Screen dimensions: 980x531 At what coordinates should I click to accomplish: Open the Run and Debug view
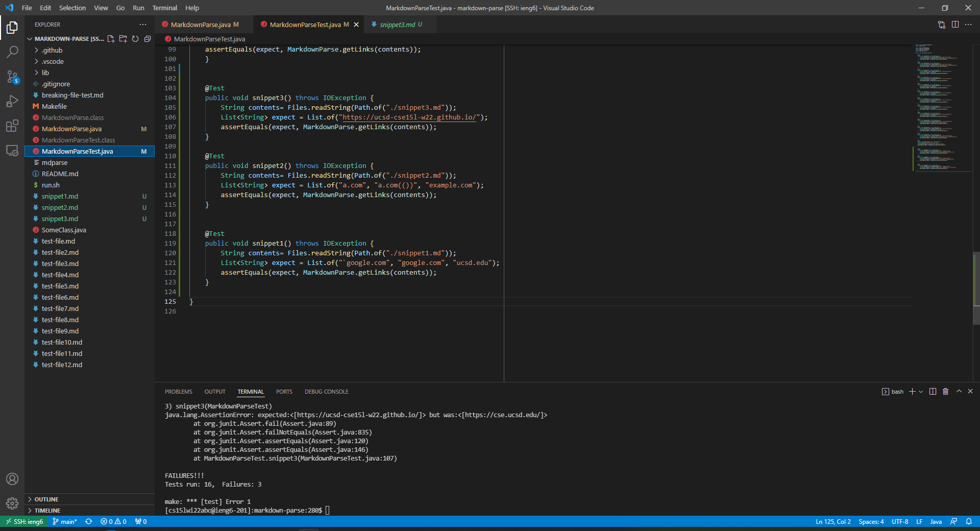[12, 101]
